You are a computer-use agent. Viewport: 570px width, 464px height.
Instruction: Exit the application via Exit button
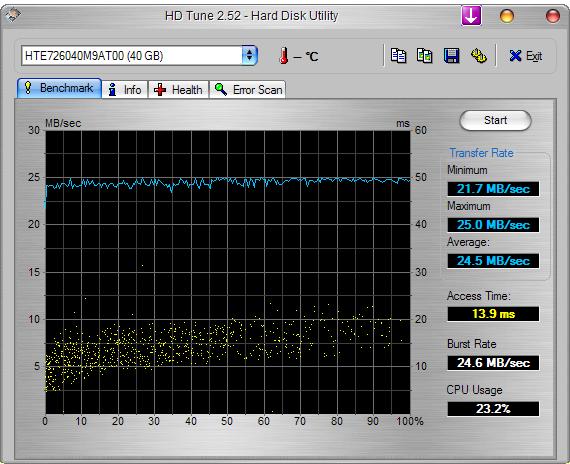[526, 56]
